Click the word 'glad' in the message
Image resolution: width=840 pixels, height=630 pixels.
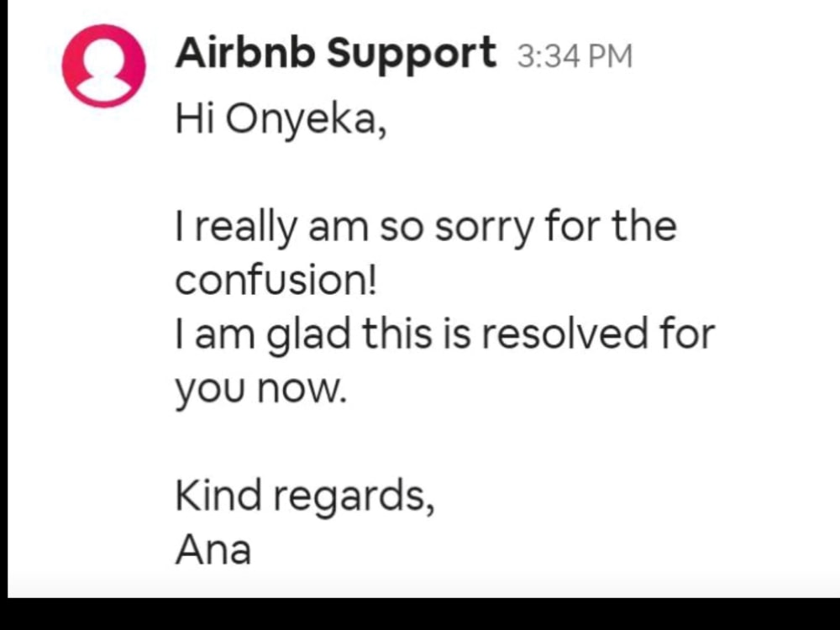click(x=308, y=335)
